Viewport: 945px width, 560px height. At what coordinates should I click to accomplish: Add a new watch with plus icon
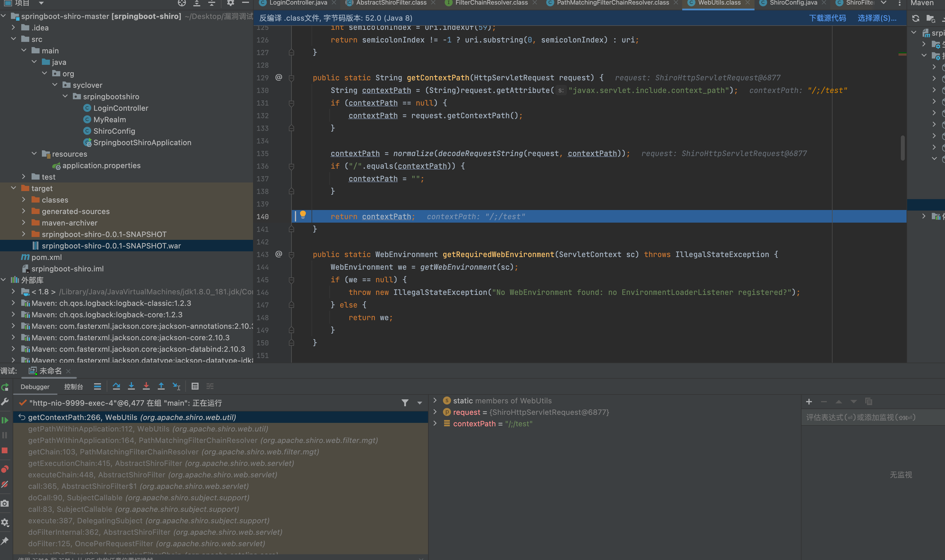[809, 402]
